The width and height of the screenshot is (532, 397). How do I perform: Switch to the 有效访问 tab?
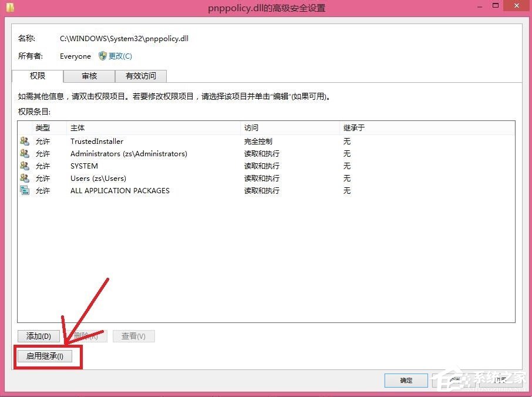[x=141, y=76]
